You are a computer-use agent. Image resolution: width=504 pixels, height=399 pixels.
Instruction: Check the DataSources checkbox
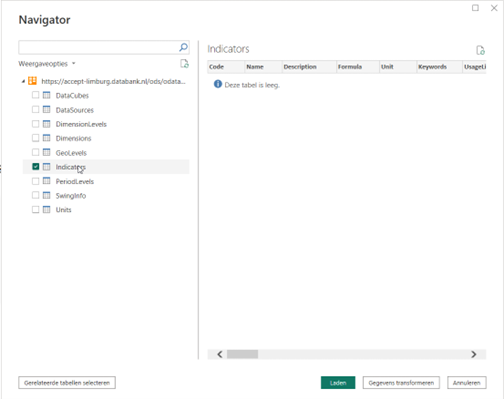pos(35,109)
